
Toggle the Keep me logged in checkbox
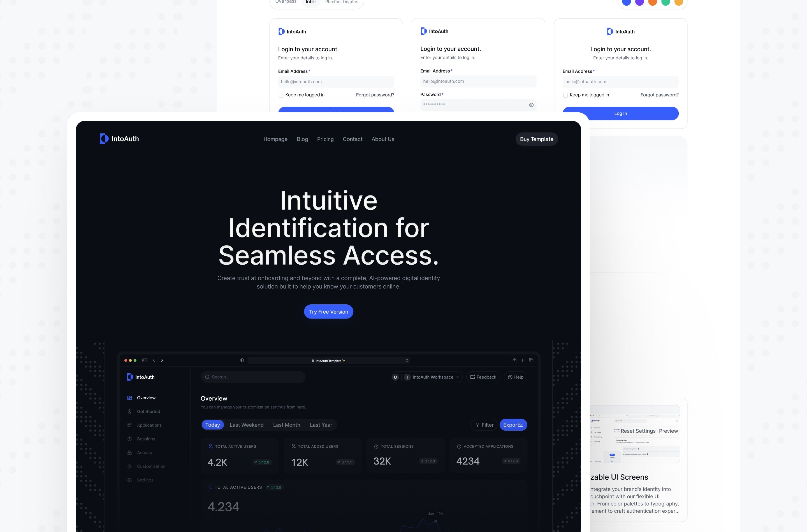pyautogui.click(x=280, y=95)
